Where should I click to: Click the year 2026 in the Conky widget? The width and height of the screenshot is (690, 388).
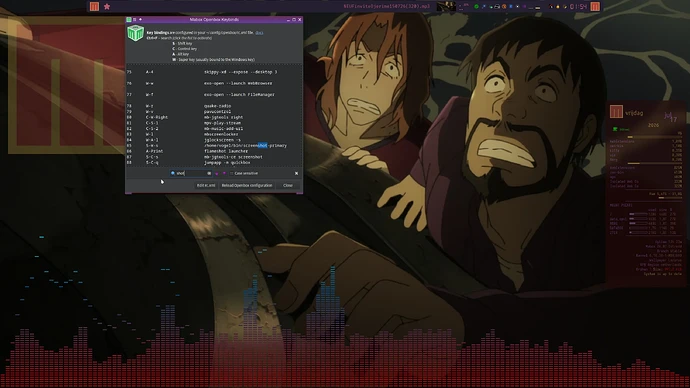pyautogui.click(x=653, y=125)
